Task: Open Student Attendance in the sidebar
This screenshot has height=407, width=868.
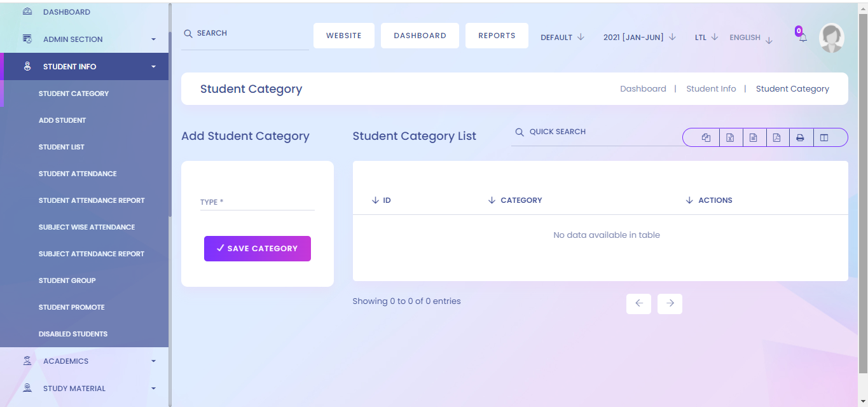Action: 78,174
